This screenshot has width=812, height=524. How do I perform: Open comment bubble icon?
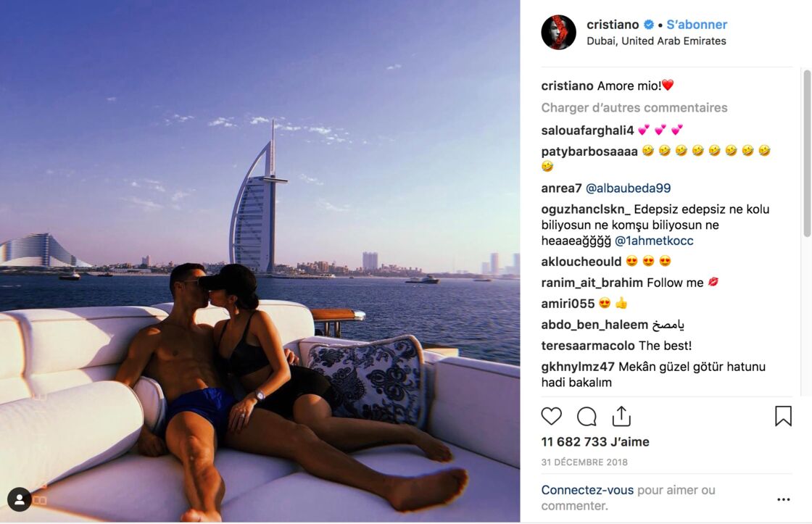point(587,416)
